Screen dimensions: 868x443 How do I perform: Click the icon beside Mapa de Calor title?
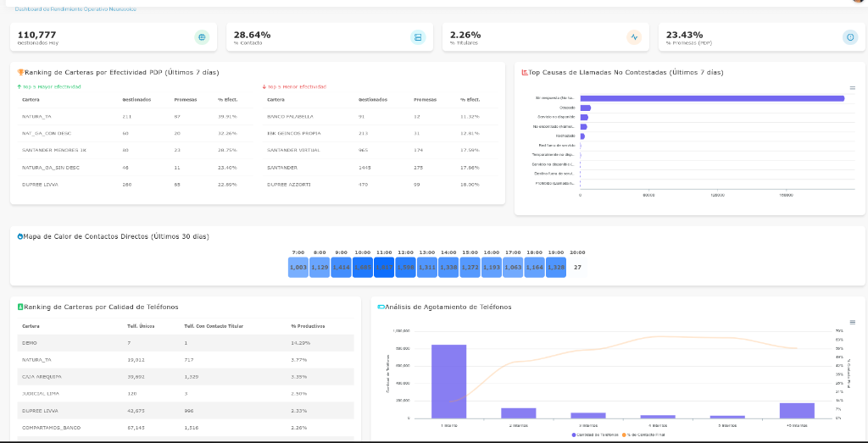[x=20, y=236]
